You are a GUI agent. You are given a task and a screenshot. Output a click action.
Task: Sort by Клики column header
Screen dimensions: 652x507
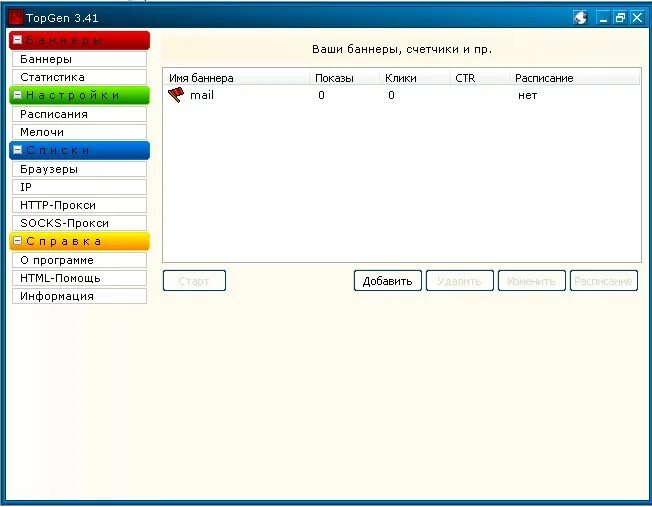coord(414,78)
